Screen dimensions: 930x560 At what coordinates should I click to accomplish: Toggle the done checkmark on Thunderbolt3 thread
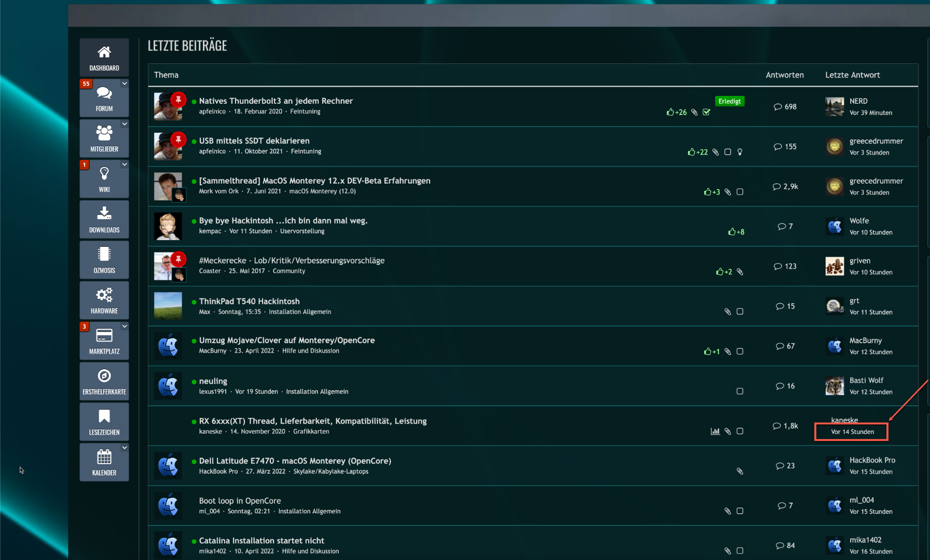tap(706, 112)
